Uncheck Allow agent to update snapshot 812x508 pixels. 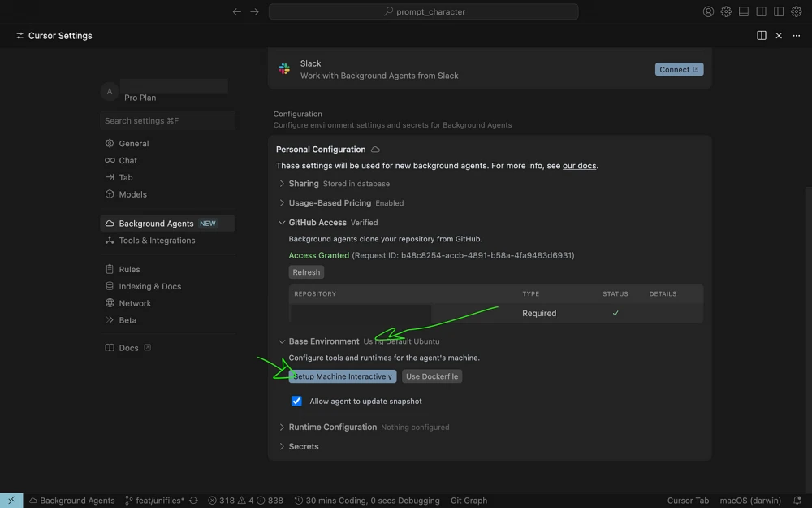point(296,402)
